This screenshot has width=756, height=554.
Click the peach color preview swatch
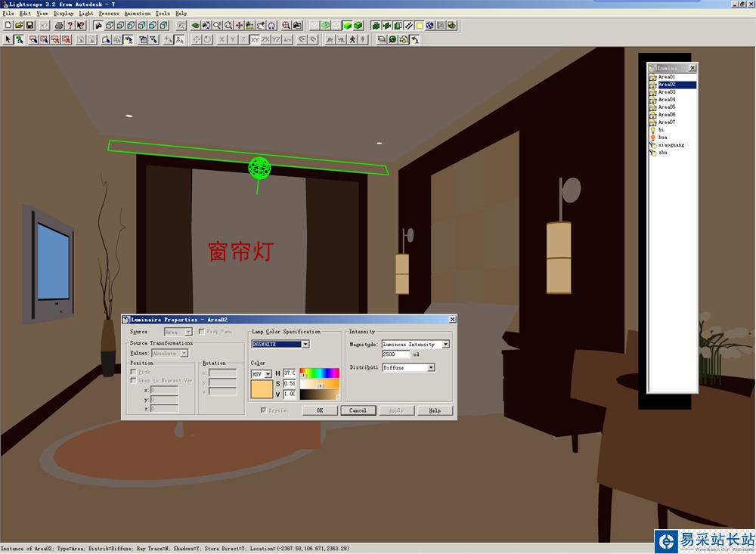click(x=262, y=389)
